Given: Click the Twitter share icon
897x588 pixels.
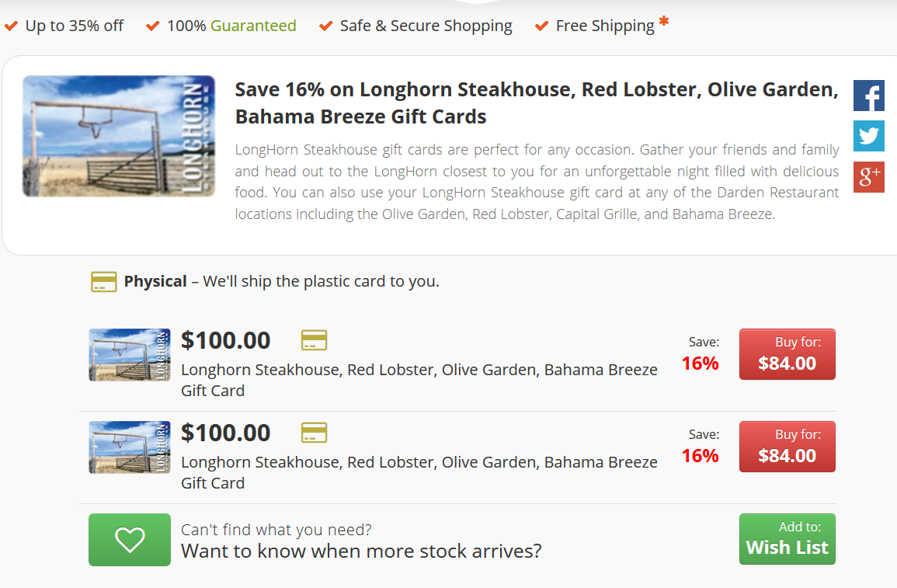Looking at the screenshot, I should point(868,137).
